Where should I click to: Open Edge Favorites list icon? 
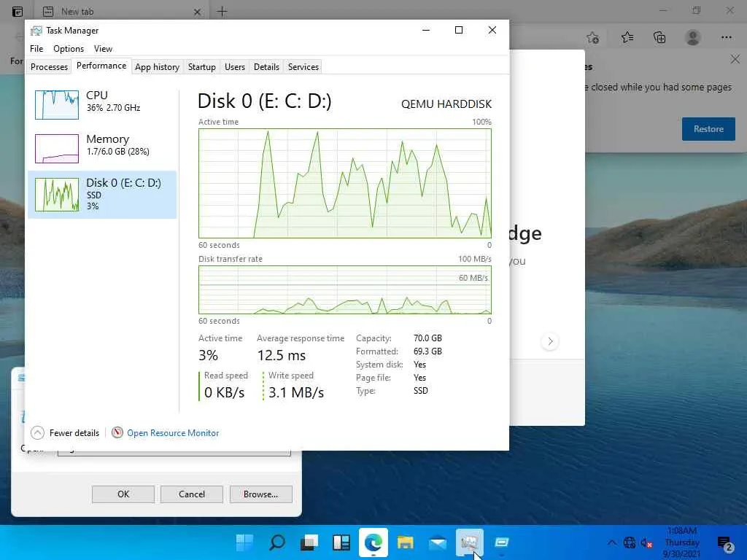[x=627, y=37]
